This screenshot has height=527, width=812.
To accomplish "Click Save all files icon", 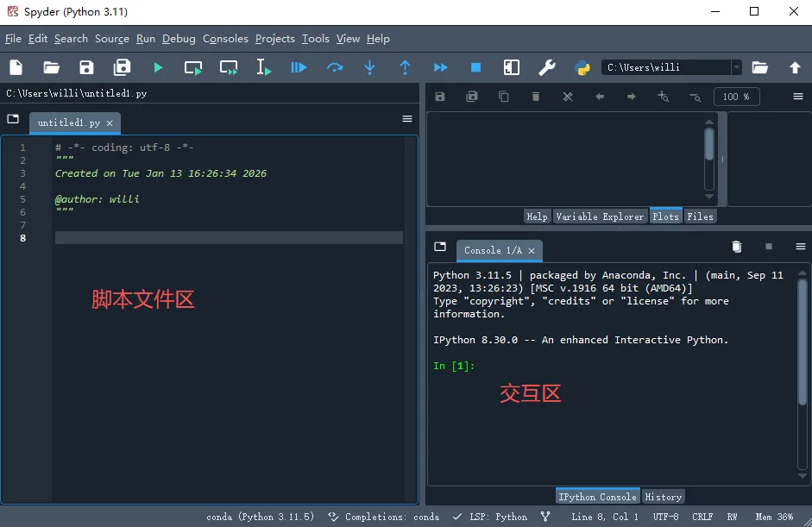I will tap(122, 67).
